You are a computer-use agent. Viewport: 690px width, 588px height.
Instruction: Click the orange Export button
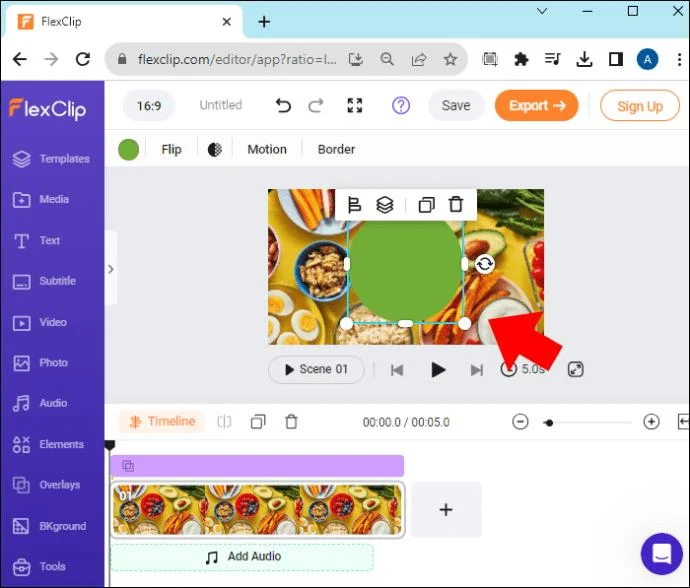pos(536,106)
